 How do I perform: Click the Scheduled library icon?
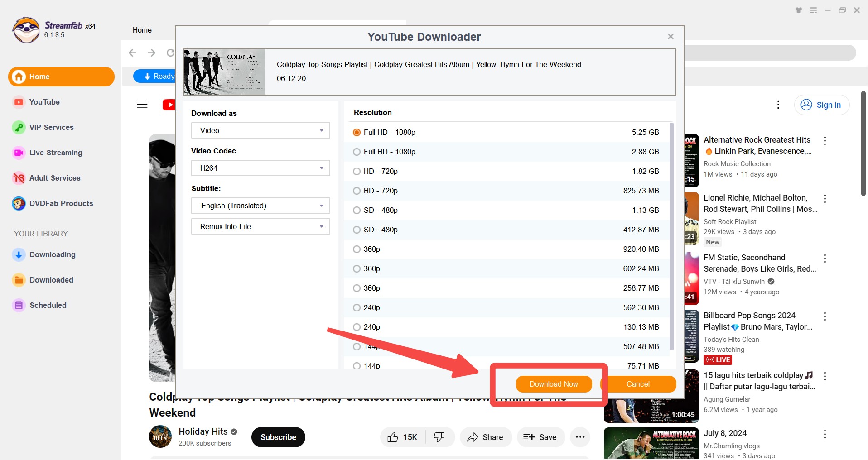19,305
